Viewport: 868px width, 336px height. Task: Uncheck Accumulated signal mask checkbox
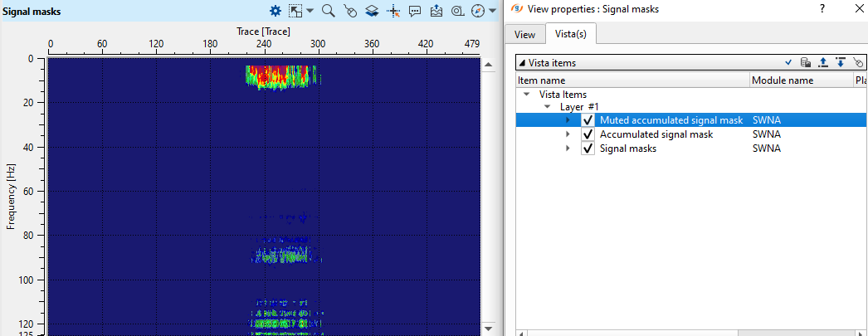[x=588, y=134]
